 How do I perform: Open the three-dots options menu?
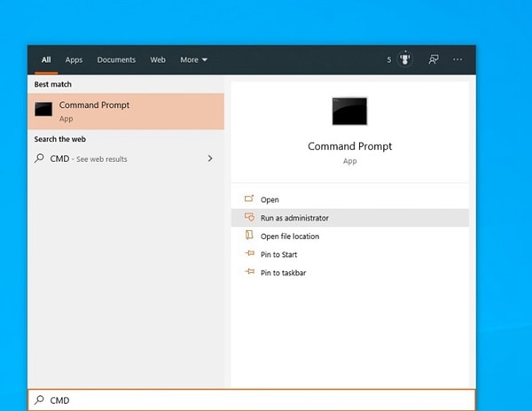pos(458,59)
